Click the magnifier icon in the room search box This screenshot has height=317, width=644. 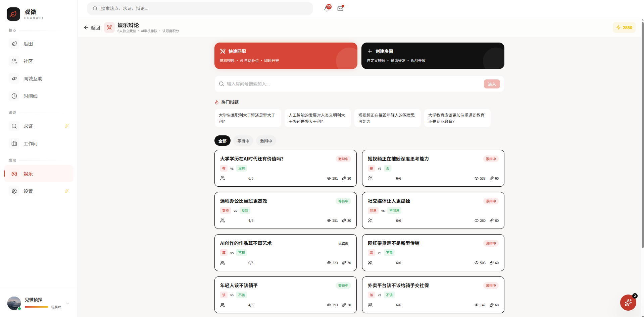221,84
